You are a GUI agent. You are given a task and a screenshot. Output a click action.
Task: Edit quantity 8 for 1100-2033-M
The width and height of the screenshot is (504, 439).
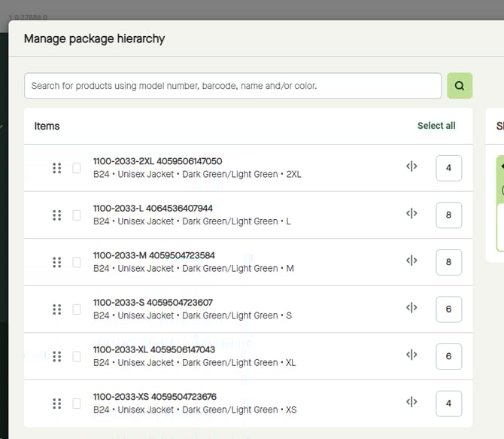448,262
